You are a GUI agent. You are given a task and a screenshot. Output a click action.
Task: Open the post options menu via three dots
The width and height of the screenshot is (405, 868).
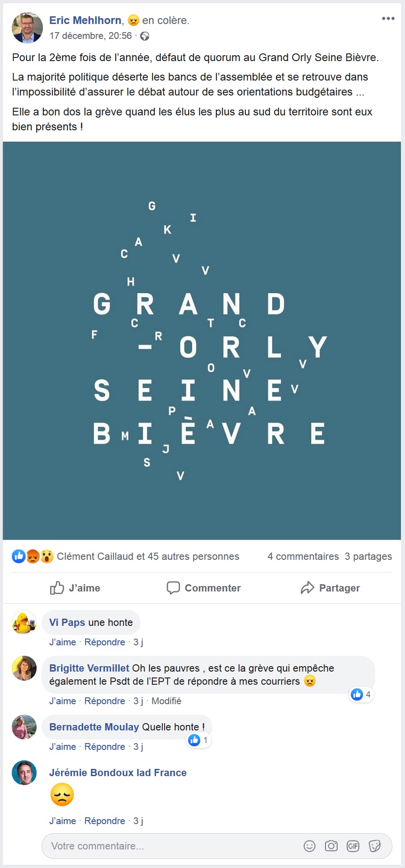387,18
